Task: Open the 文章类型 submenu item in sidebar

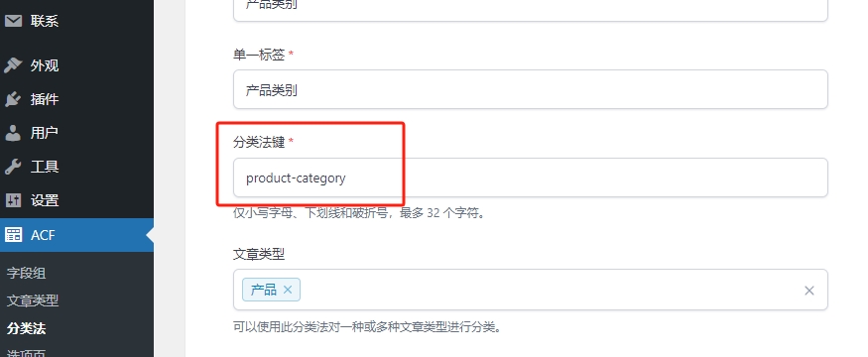Action: (33, 300)
